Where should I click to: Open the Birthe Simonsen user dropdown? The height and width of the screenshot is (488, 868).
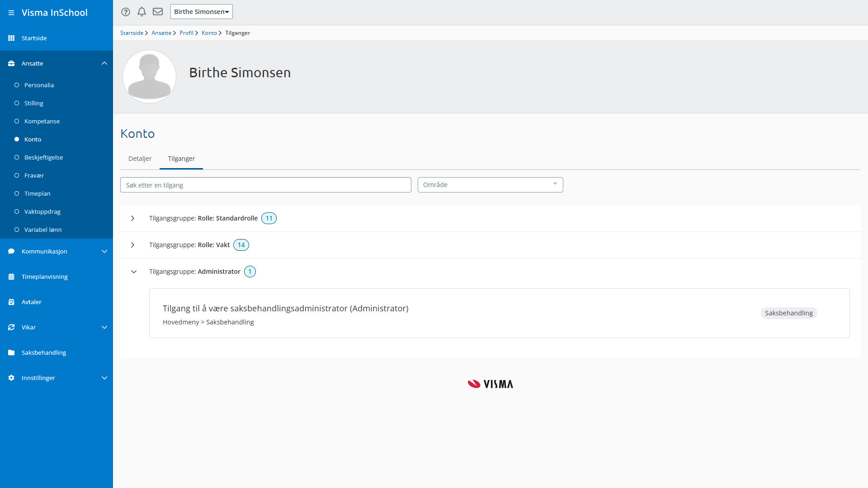[201, 12]
